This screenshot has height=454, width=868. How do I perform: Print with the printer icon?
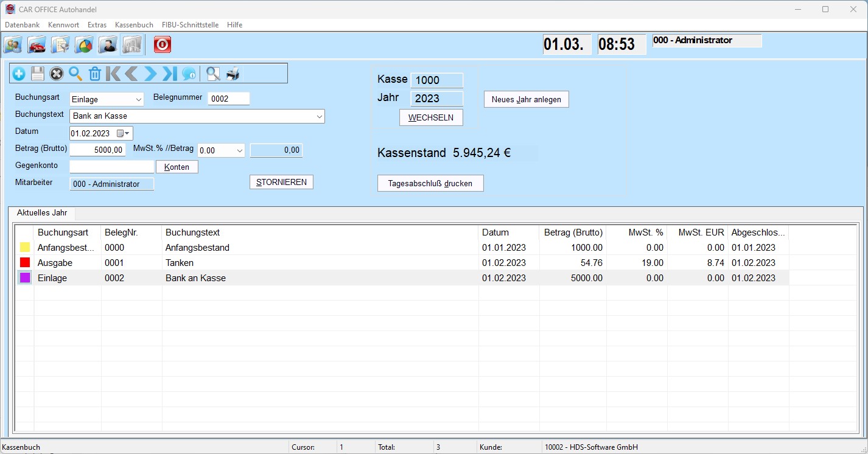[233, 74]
